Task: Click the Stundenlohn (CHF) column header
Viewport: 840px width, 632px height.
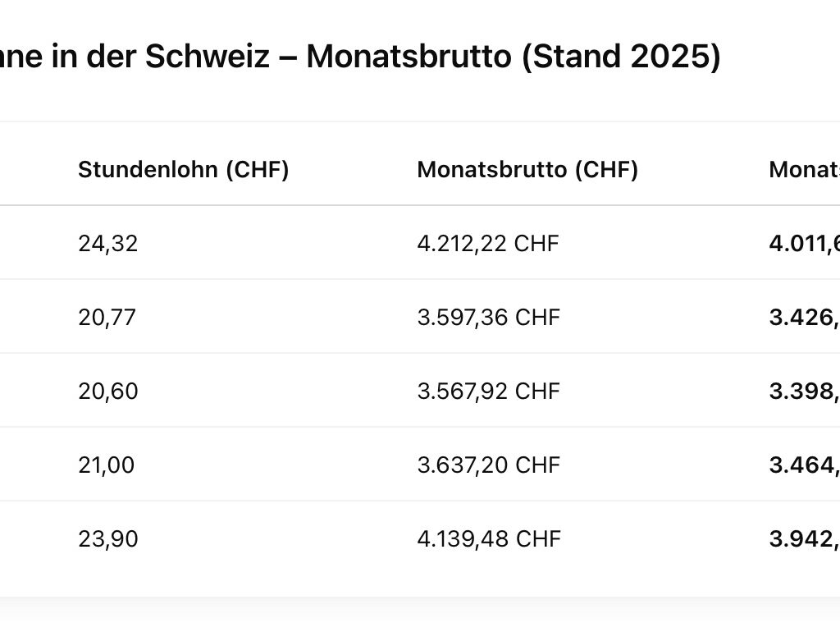Action: pos(183,170)
